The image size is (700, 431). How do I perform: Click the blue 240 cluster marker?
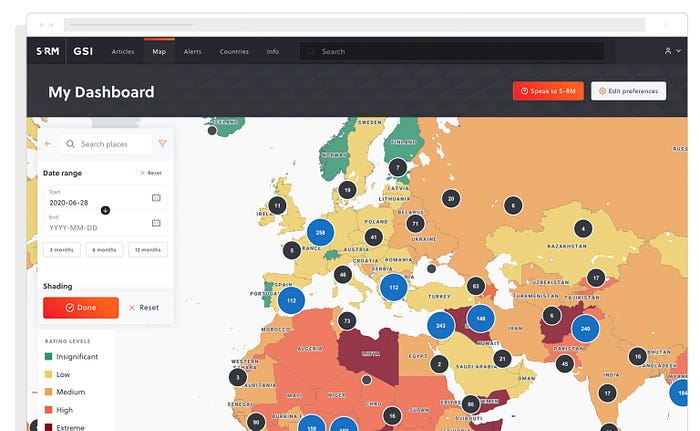tap(585, 328)
